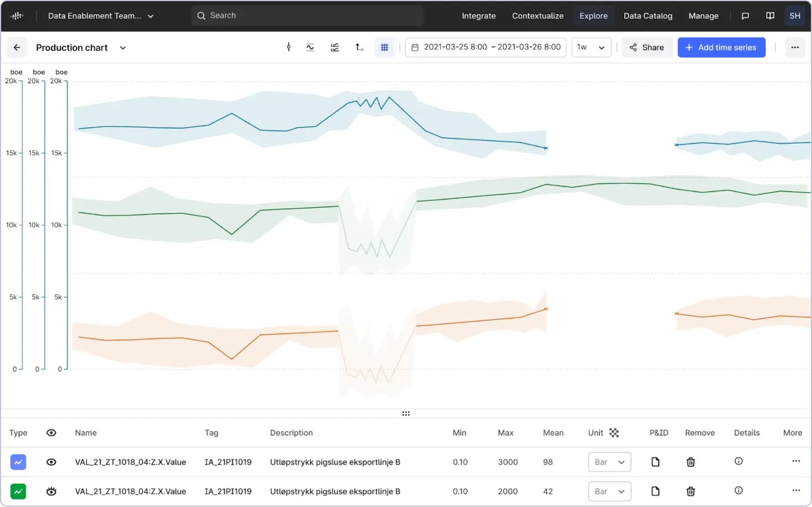This screenshot has height=507, width=812.
Task: Click the axis arrows toolbar icon
Action: coord(359,47)
